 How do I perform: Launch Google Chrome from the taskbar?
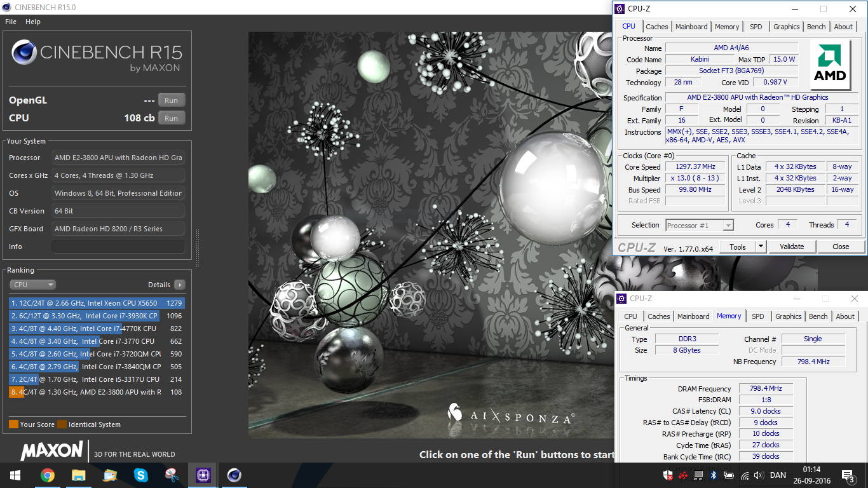pyautogui.click(x=47, y=475)
